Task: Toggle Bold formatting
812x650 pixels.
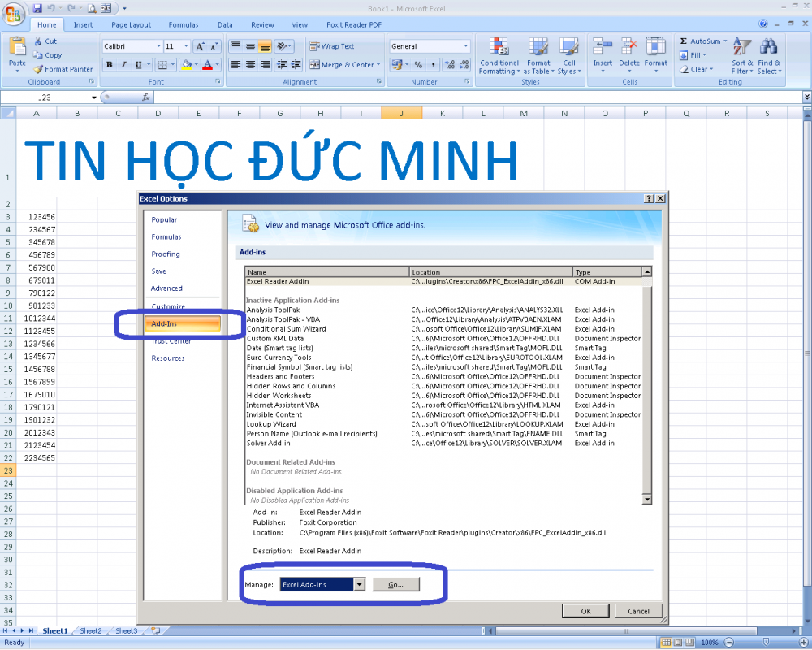Action: pyautogui.click(x=110, y=65)
